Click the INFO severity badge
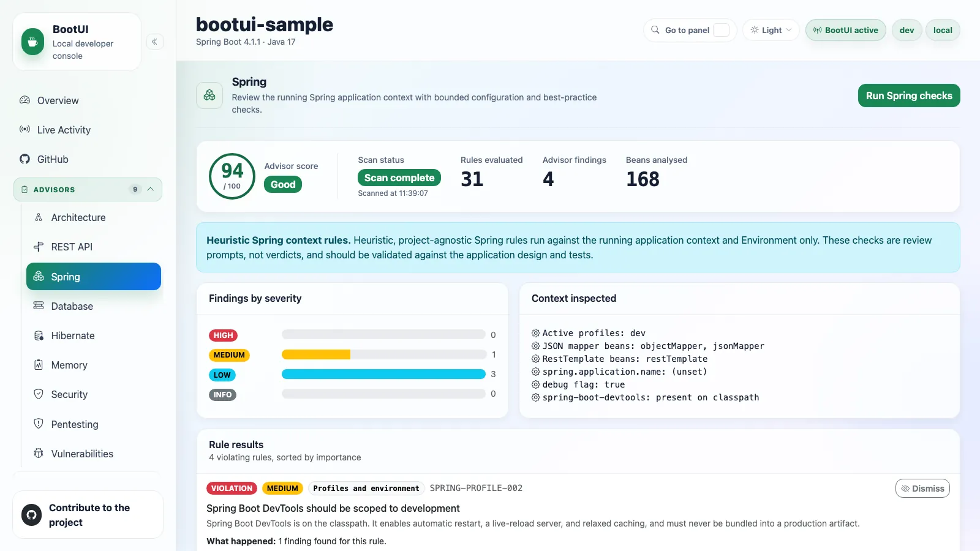Screen dimensions: 980x551 click(x=222, y=395)
